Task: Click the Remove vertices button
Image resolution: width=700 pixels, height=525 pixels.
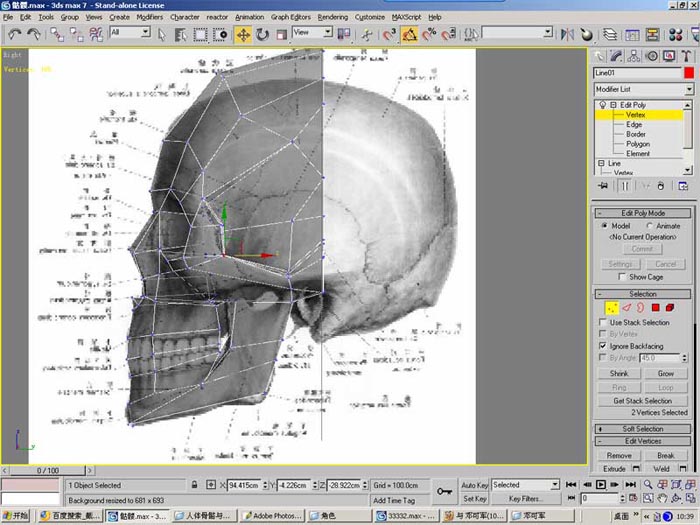Action: point(619,456)
